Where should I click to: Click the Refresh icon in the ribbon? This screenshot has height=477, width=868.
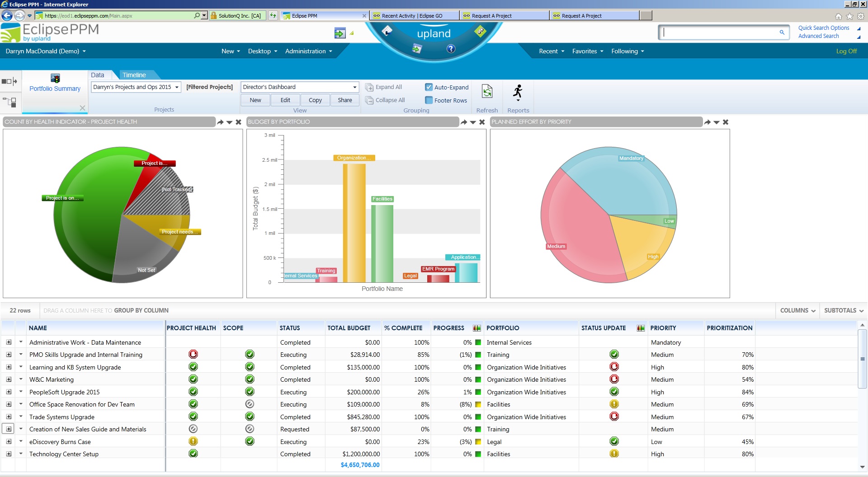pyautogui.click(x=487, y=91)
